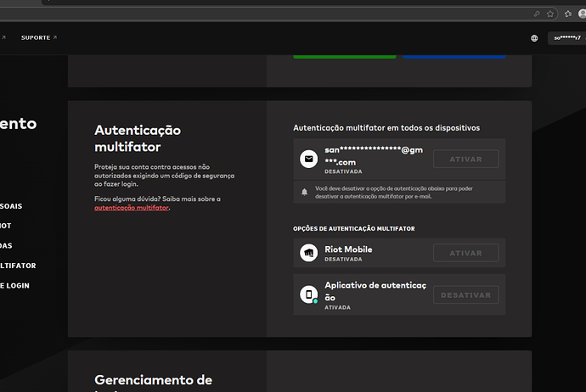
Task: Open the browser extensions puzzle icon
Action: [x=567, y=14]
